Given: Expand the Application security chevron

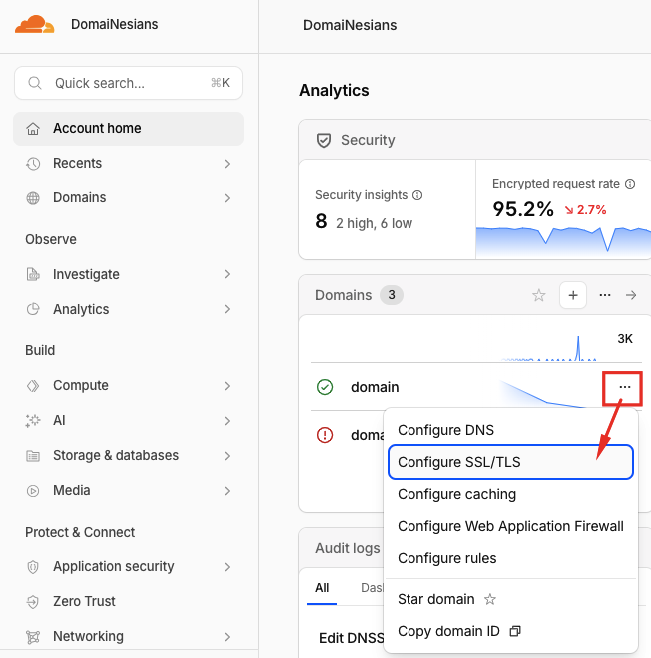Looking at the screenshot, I should (227, 567).
